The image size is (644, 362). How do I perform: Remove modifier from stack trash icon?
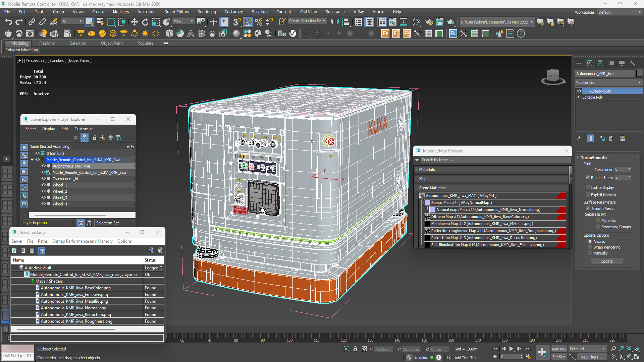(611, 138)
